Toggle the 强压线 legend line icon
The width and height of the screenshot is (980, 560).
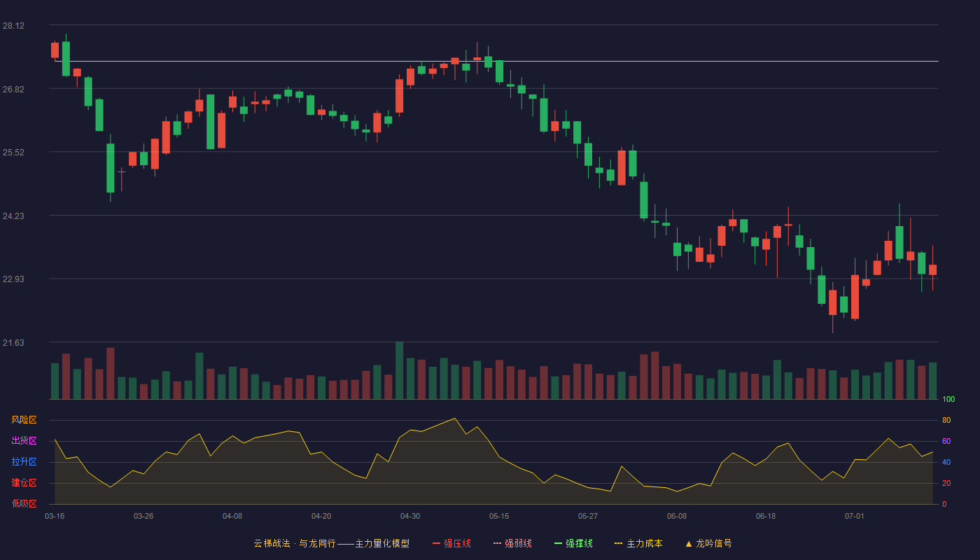point(437,543)
